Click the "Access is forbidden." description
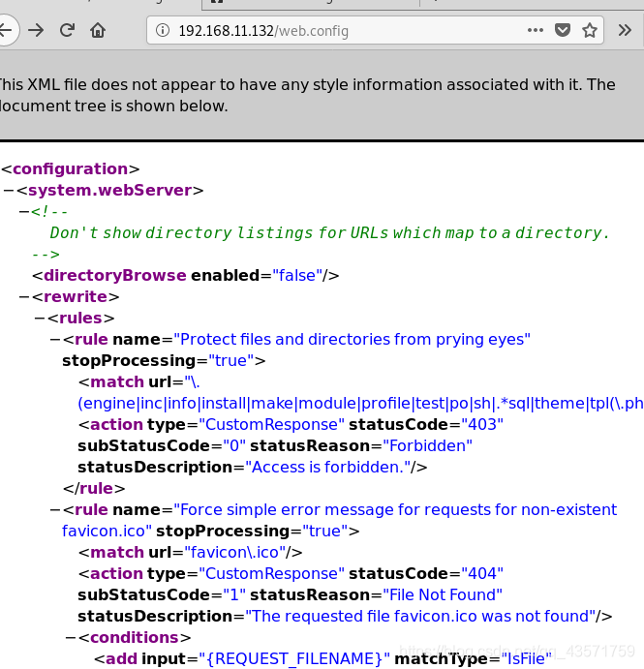 (x=327, y=468)
